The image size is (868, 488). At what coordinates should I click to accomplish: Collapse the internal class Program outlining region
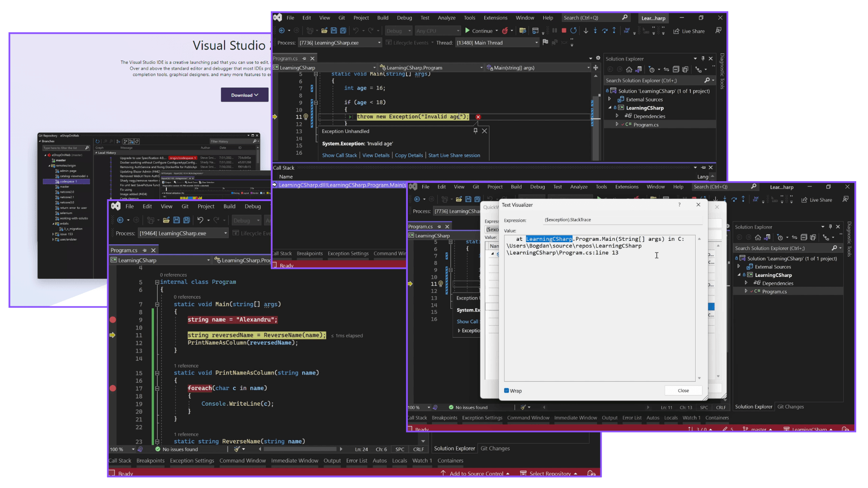(157, 282)
